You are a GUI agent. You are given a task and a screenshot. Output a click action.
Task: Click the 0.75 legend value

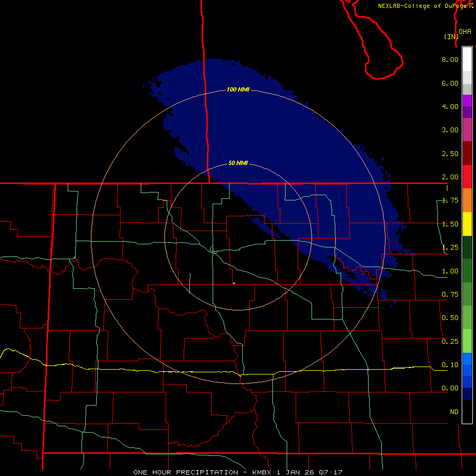tap(450, 295)
